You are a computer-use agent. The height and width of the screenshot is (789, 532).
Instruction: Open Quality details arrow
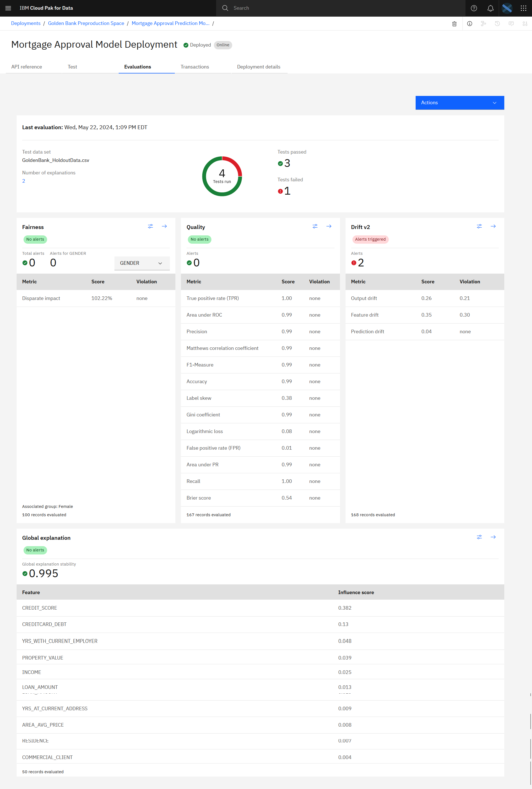tap(329, 226)
